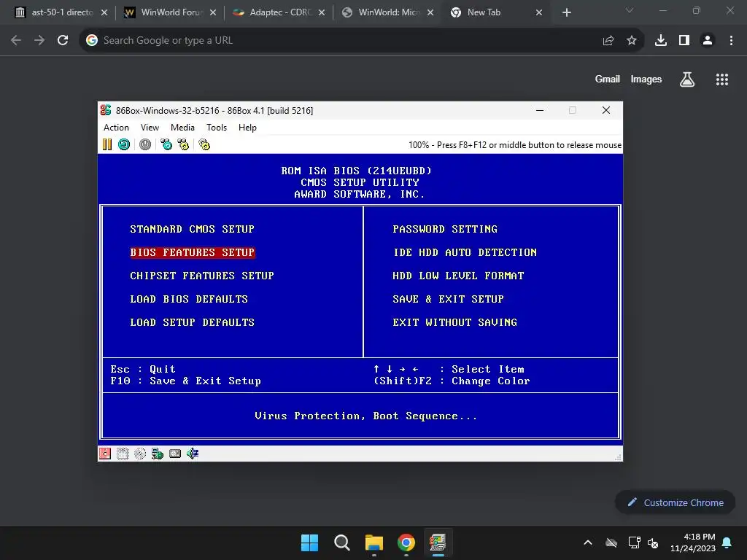Open Chrome from the taskbar
The image size is (747, 560).
(406, 542)
